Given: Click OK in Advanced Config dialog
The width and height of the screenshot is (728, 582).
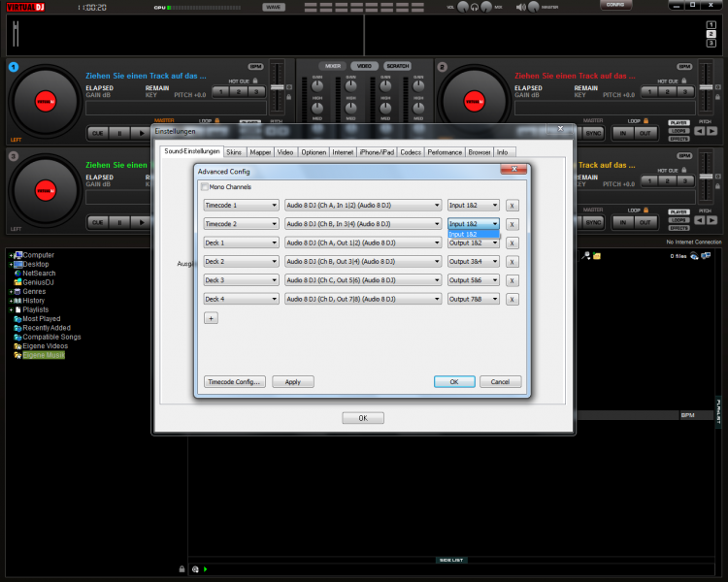Looking at the screenshot, I should (454, 382).
